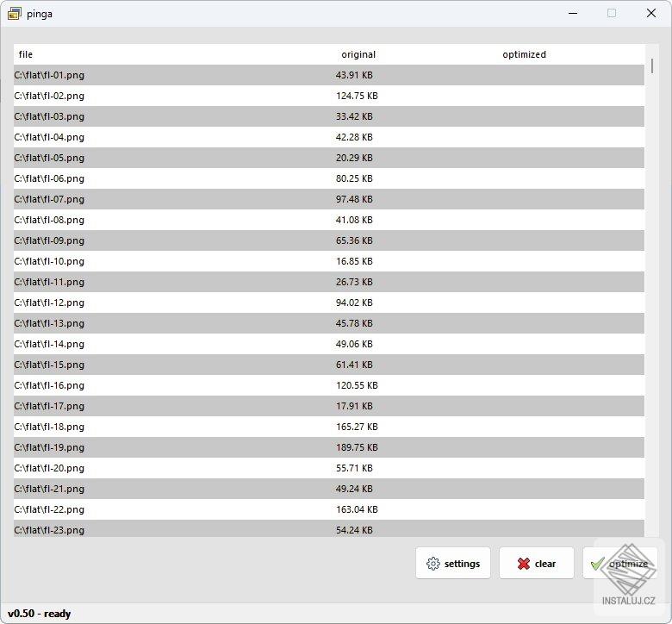672x624 pixels.
Task: Select row C:\flat\fl-21.png
Action: tap(329, 489)
